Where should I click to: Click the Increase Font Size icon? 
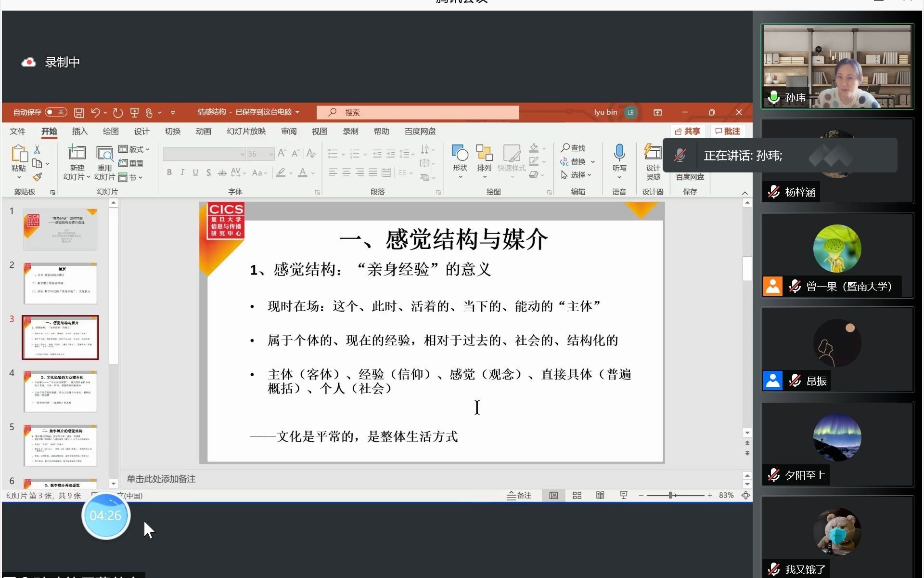point(282,154)
